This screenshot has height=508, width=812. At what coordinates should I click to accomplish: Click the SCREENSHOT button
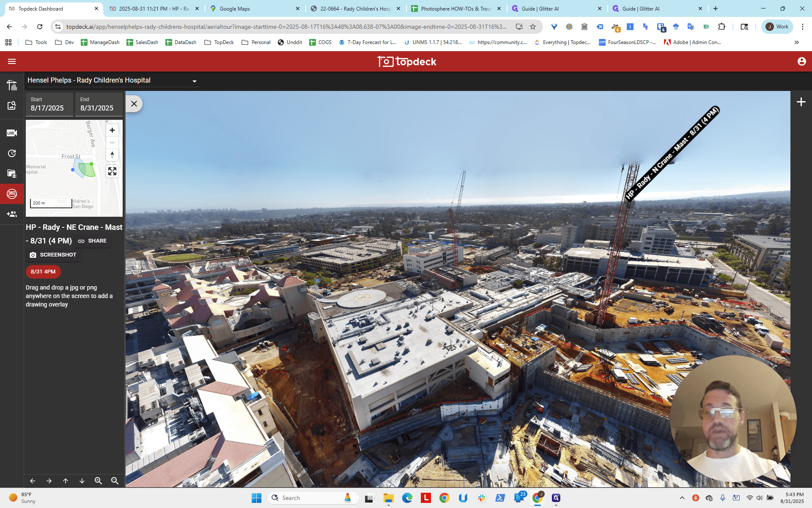[x=53, y=255]
